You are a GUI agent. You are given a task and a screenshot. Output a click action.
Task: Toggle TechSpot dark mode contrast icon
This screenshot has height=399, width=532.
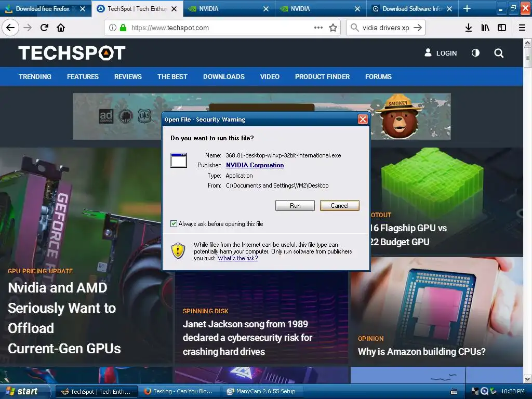tap(476, 53)
